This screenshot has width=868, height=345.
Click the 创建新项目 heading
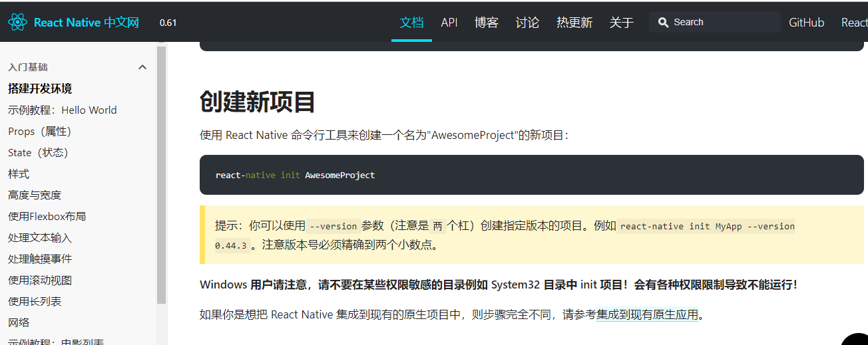[258, 102]
